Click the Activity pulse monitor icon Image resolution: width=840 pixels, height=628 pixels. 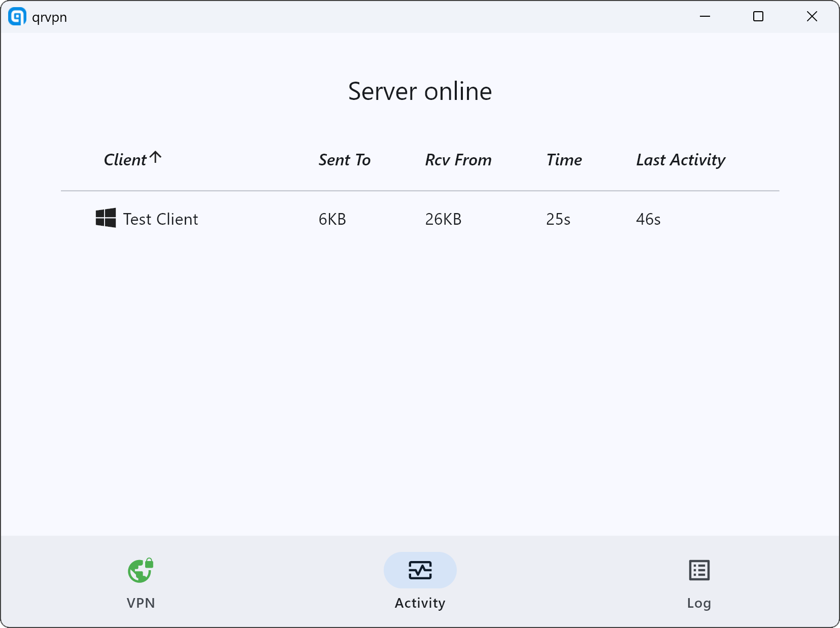pyautogui.click(x=420, y=570)
